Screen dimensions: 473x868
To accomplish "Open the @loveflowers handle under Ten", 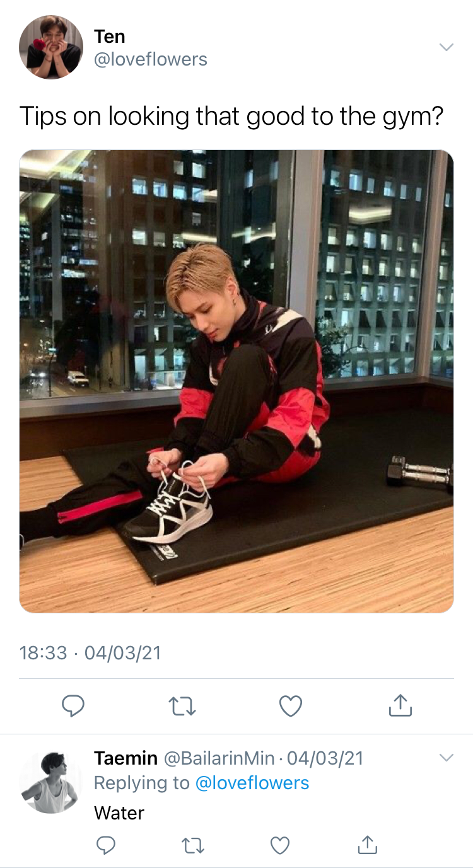I will point(151,59).
